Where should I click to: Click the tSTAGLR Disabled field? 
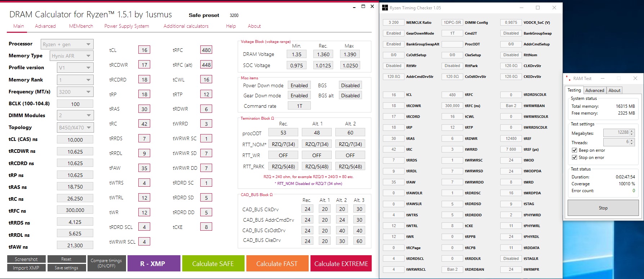[511, 258]
